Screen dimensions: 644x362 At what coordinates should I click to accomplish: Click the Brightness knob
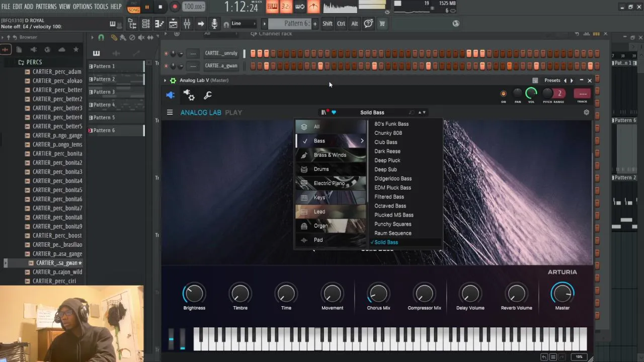194,293
